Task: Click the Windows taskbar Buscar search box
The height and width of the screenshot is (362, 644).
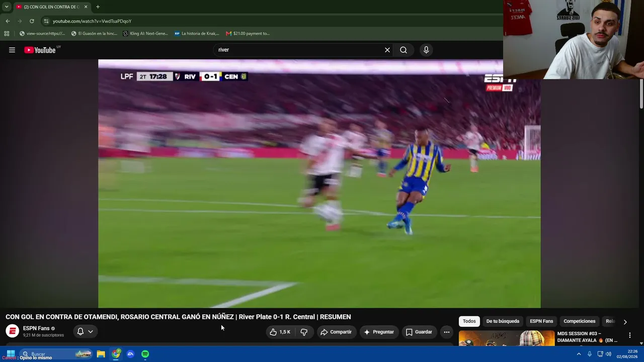Action: click(56, 354)
